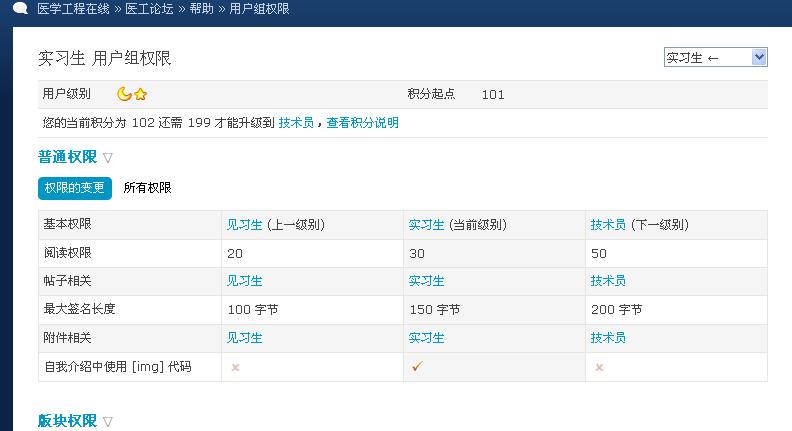Open the 实习生 user group dropdown
The width and height of the screenshot is (792, 431).
(x=715, y=58)
